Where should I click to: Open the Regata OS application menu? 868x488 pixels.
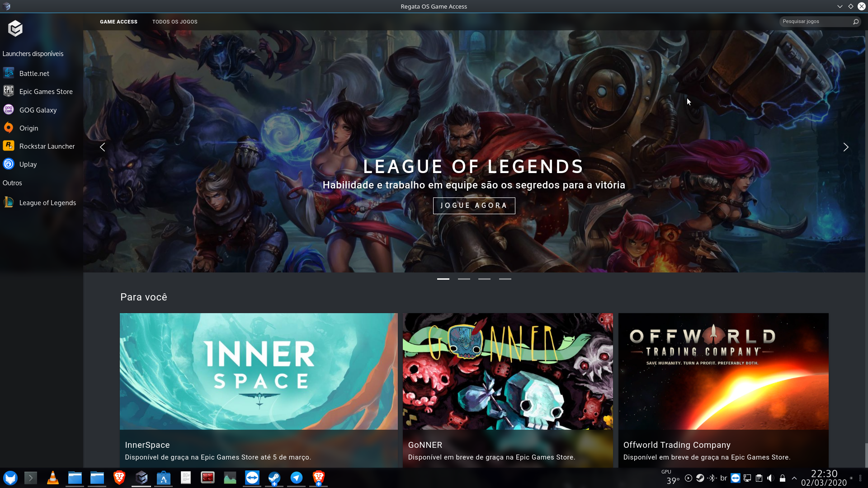tap(10, 478)
